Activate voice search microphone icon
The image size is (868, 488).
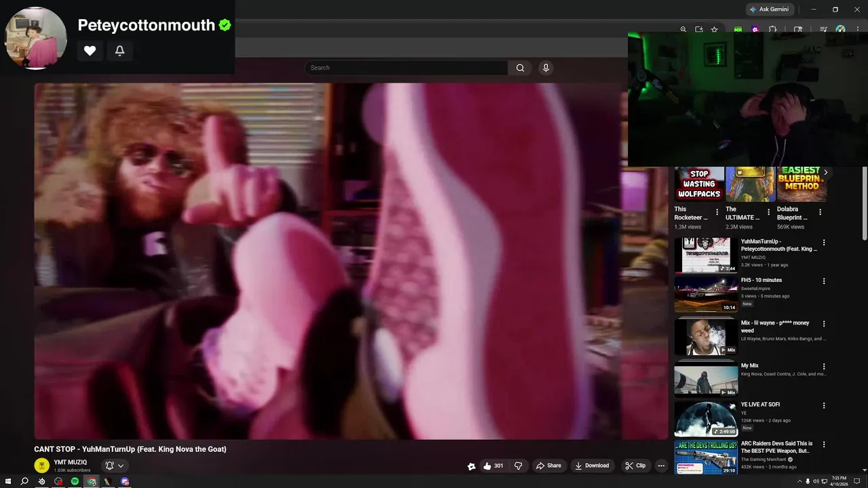[x=546, y=68]
